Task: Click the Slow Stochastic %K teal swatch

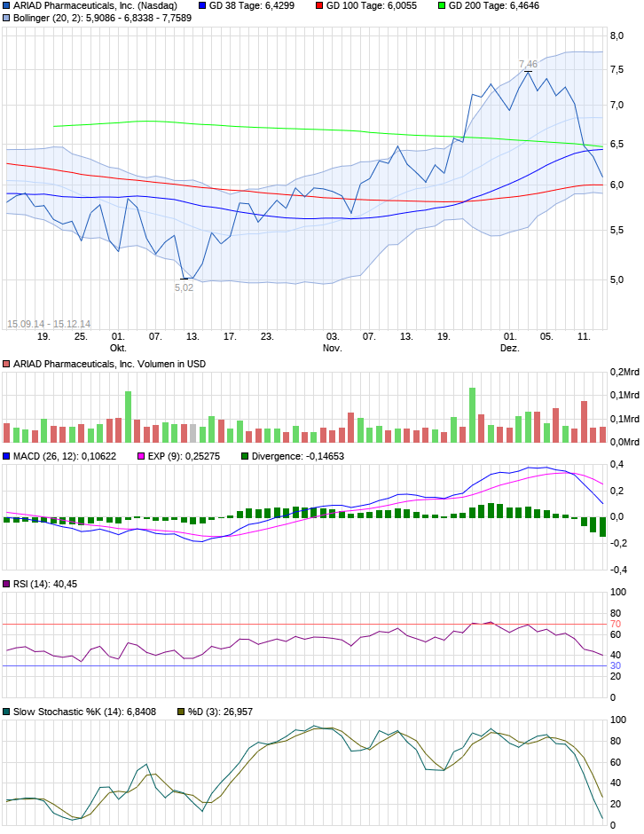Action: coord(6,712)
